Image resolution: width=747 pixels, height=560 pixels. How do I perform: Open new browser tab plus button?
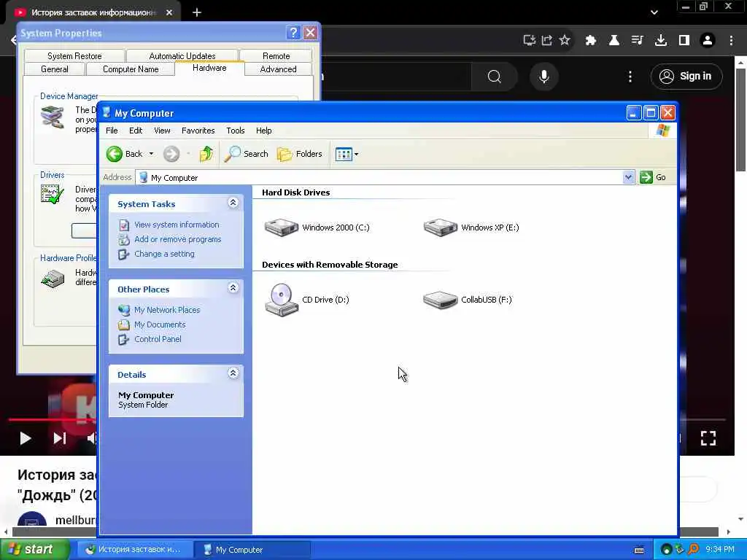coord(197,12)
